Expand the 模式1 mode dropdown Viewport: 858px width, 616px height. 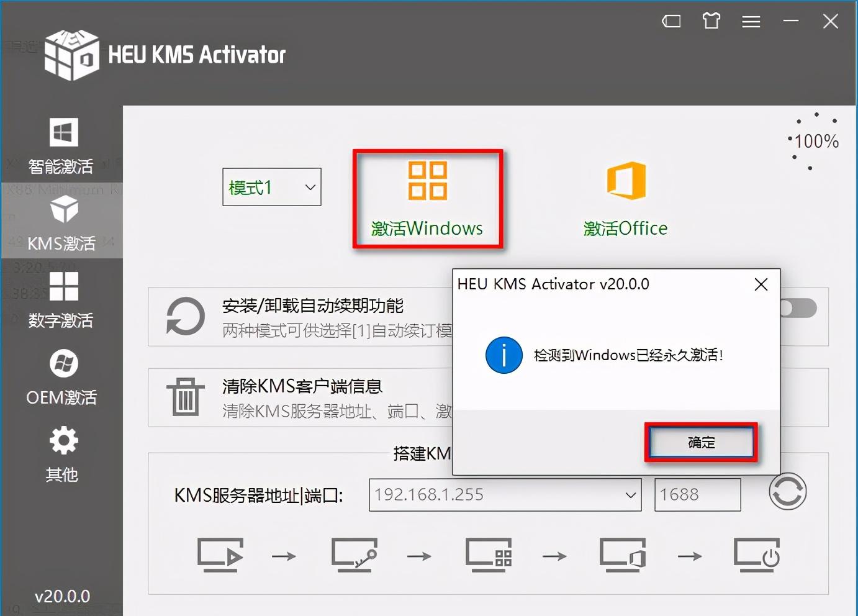[272, 187]
